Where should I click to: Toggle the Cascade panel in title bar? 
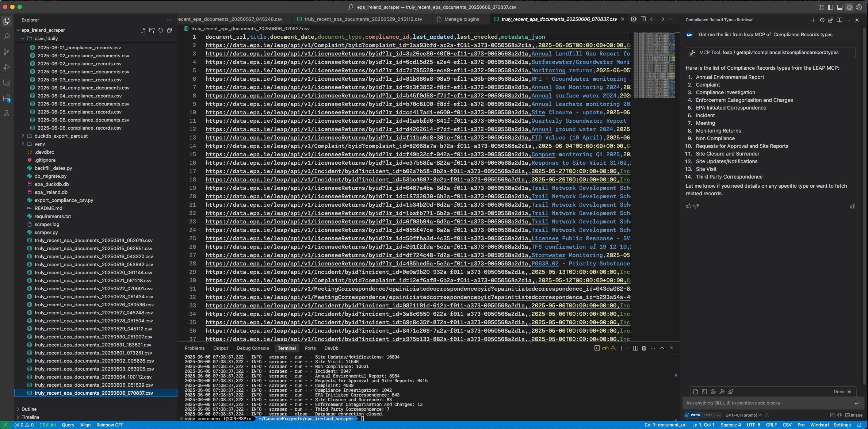click(849, 7)
